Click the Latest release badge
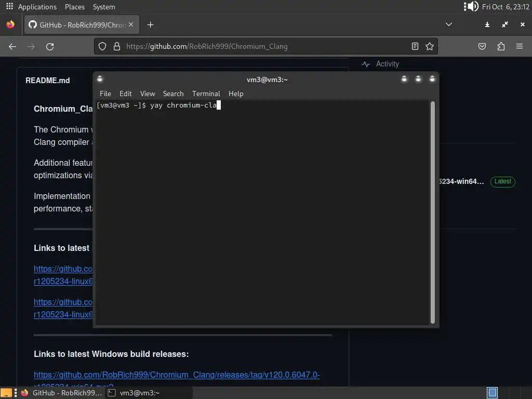 point(503,181)
